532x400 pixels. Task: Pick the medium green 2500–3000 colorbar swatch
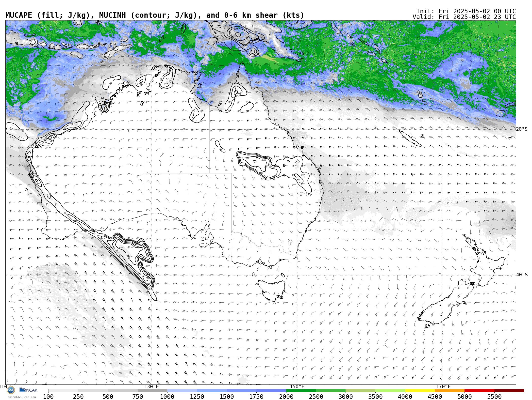coord(331,391)
